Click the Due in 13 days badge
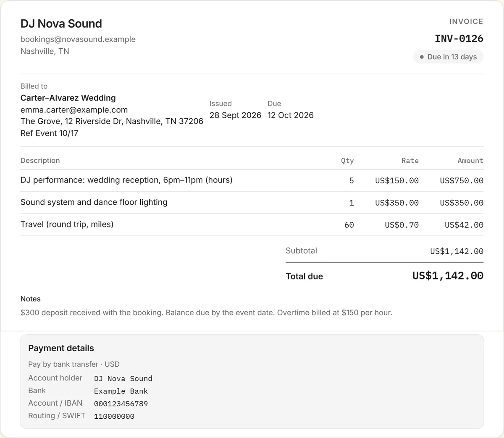Image resolution: width=504 pixels, height=438 pixels. point(449,57)
